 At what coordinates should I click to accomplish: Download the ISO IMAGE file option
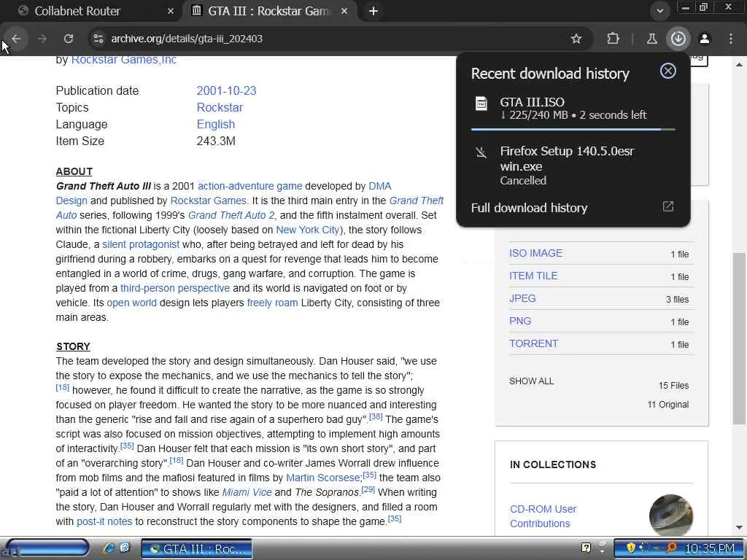pyautogui.click(x=535, y=253)
